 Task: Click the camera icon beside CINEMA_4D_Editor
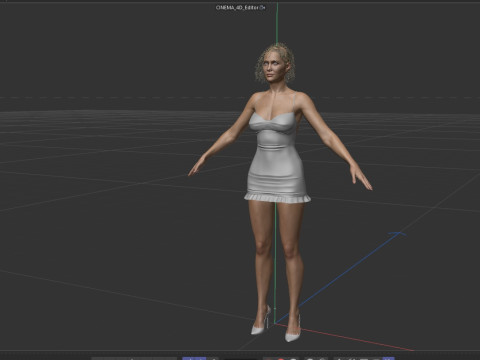click(x=262, y=7)
